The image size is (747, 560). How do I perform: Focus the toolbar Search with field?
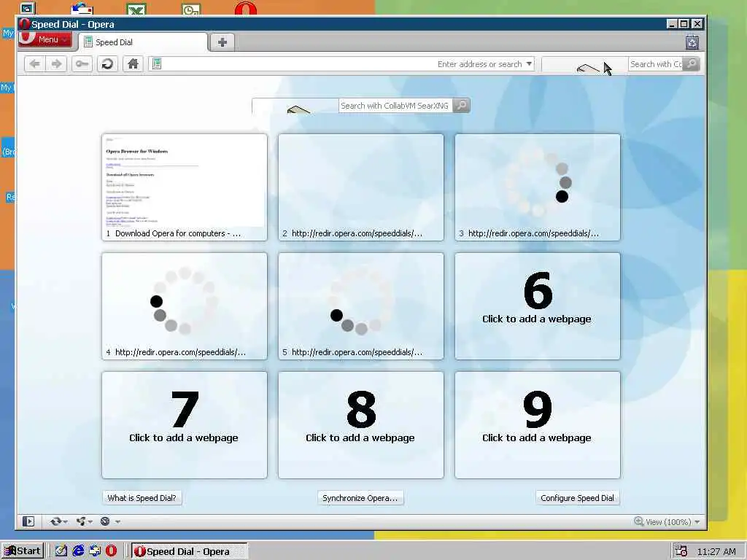656,64
